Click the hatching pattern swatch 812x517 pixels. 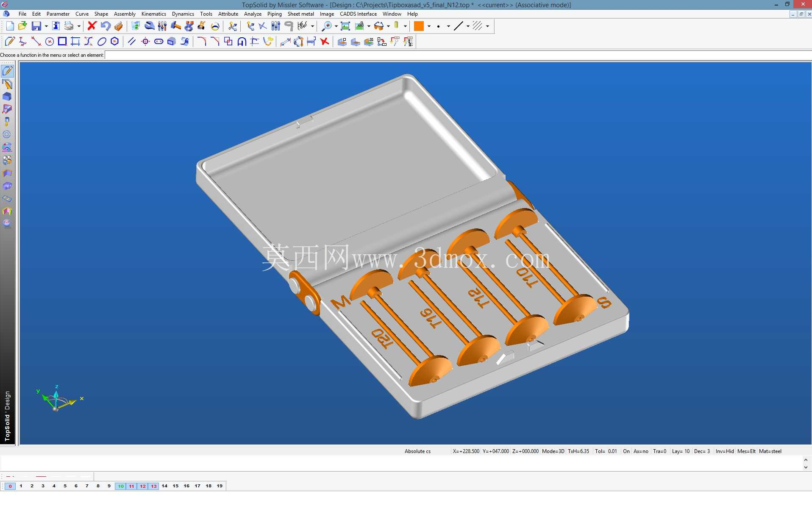tap(478, 26)
